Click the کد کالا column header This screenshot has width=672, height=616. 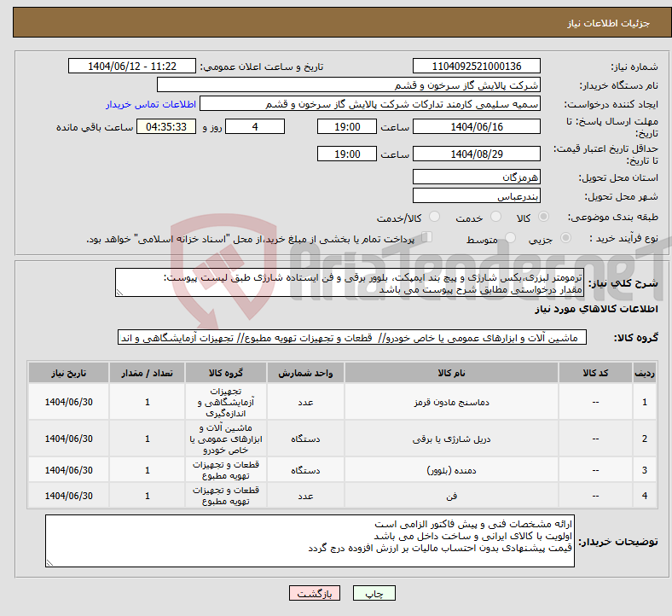(x=595, y=373)
